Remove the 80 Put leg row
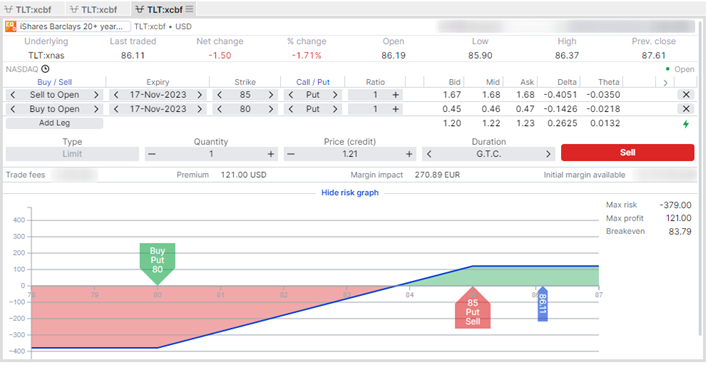This screenshot has width=708, height=365. [685, 109]
